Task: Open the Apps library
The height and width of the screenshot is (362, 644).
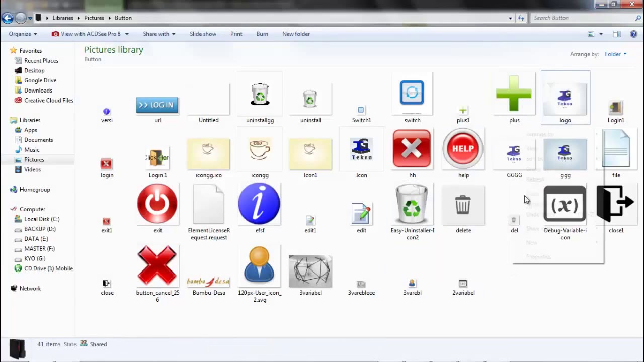Action: click(31, 130)
